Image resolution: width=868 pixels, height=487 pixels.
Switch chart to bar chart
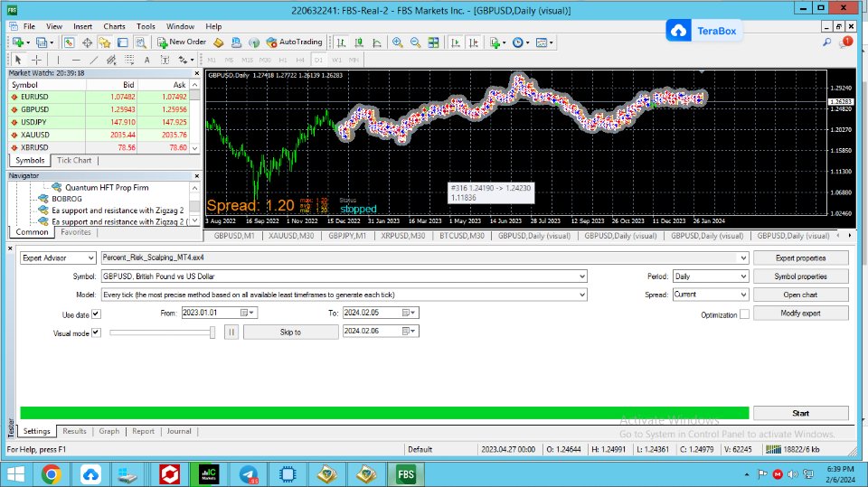click(342, 42)
